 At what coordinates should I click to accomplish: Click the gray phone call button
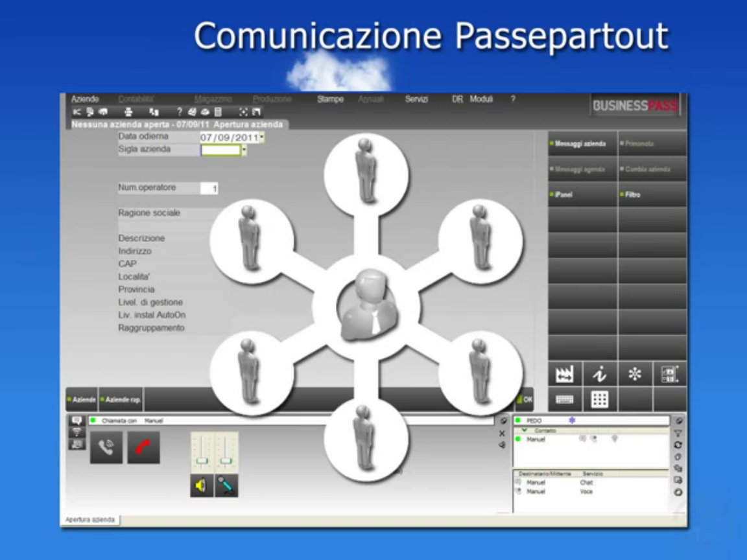point(106,447)
